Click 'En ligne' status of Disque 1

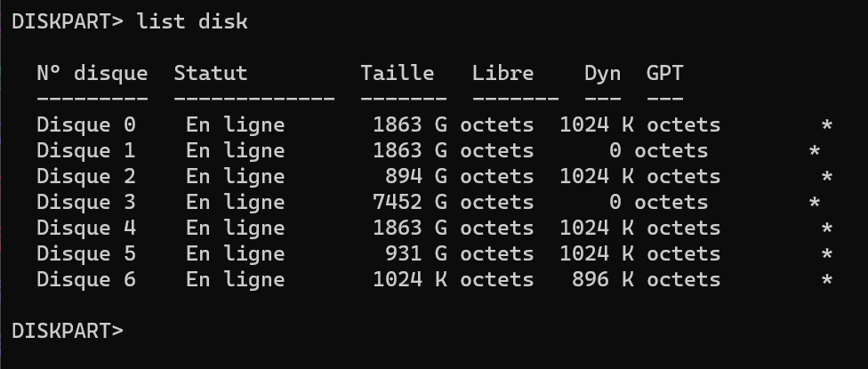point(235,150)
